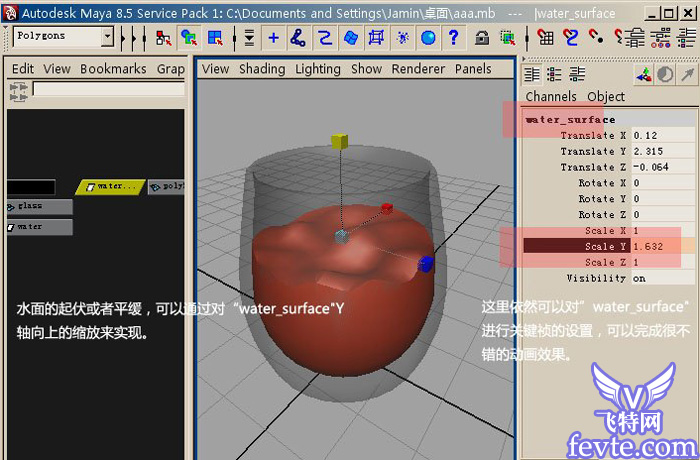Toggle rendering selection mask sphere icon

click(428, 38)
